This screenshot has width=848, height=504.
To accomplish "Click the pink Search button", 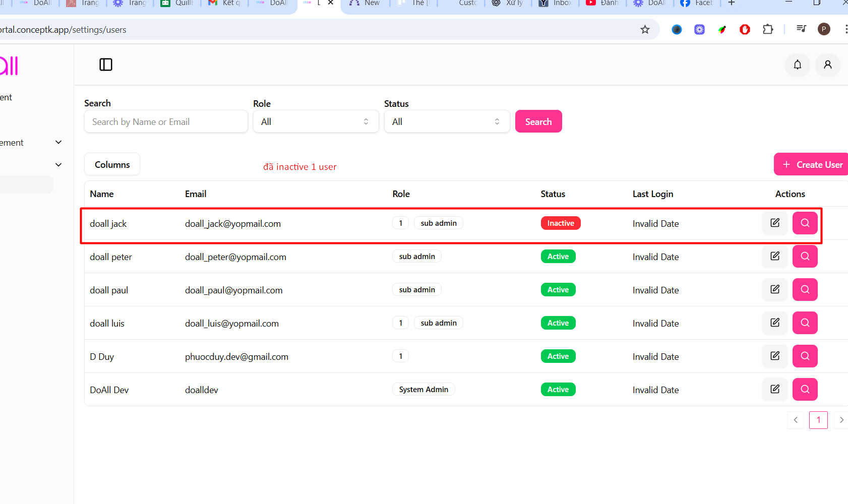I will pyautogui.click(x=538, y=121).
